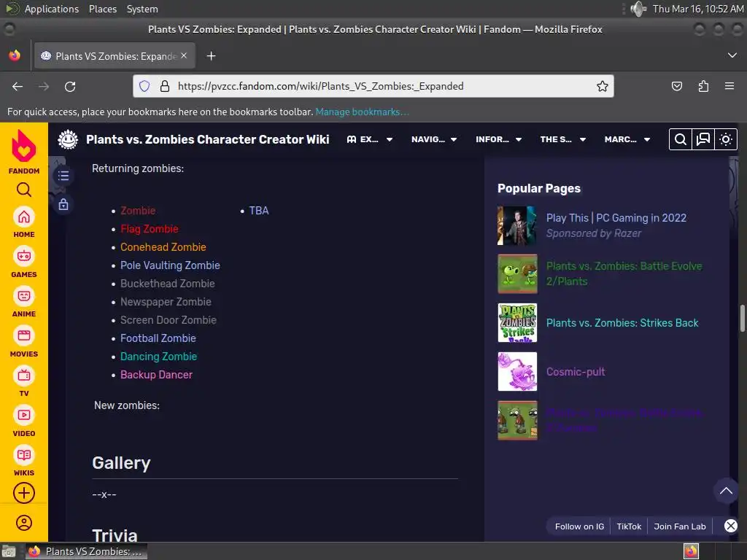Open the Conehead Zombie link
Image resolution: width=747 pixels, height=560 pixels.
163,247
